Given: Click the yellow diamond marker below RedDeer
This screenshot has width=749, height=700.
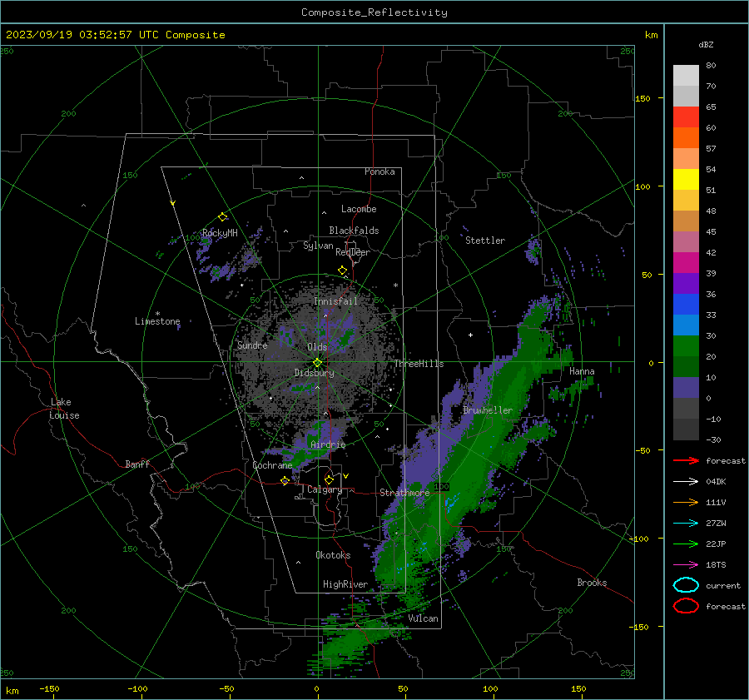Looking at the screenshot, I should [x=343, y=271].
